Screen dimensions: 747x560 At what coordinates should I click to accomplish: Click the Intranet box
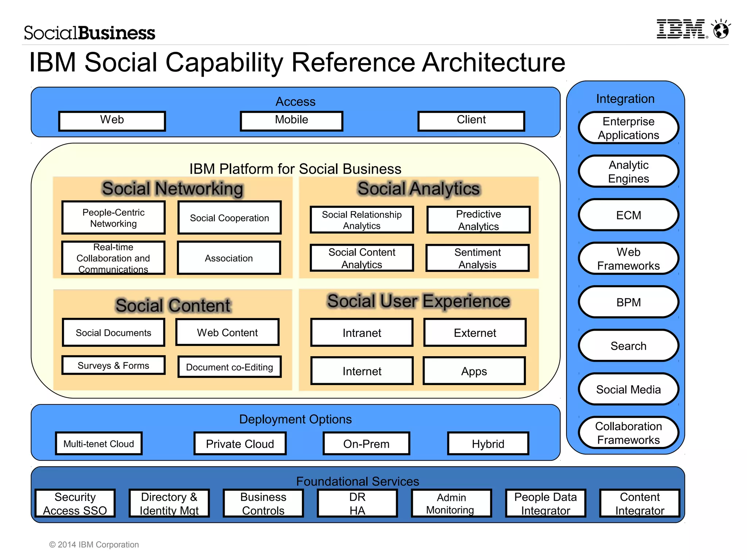click(x=361, y=332)
